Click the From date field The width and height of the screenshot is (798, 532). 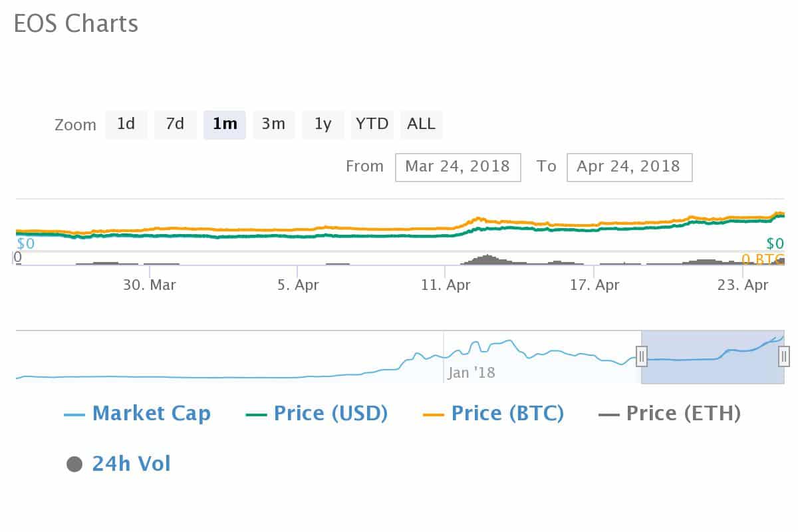coord(458,167)
